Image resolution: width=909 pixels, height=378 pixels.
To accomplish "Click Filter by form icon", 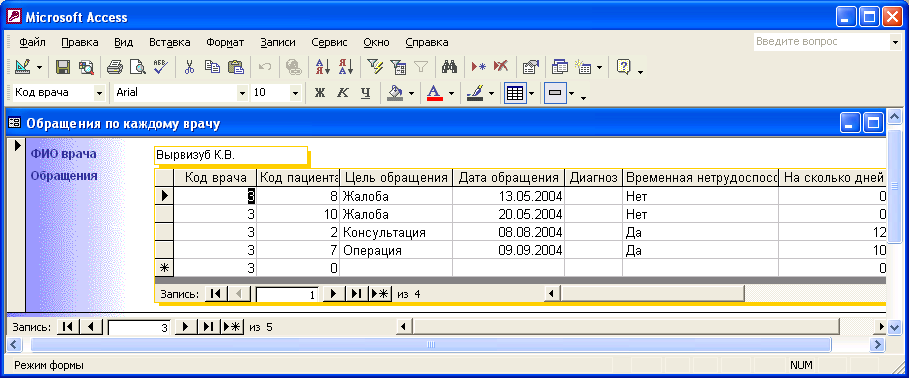I will (x=398, y=67).
